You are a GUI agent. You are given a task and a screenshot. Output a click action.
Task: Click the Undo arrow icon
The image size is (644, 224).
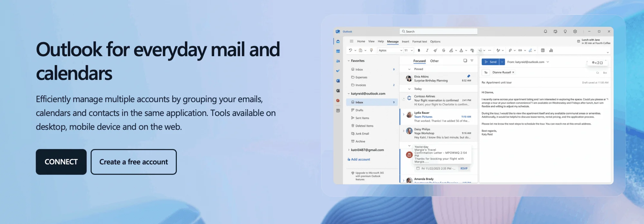(350, 50)
